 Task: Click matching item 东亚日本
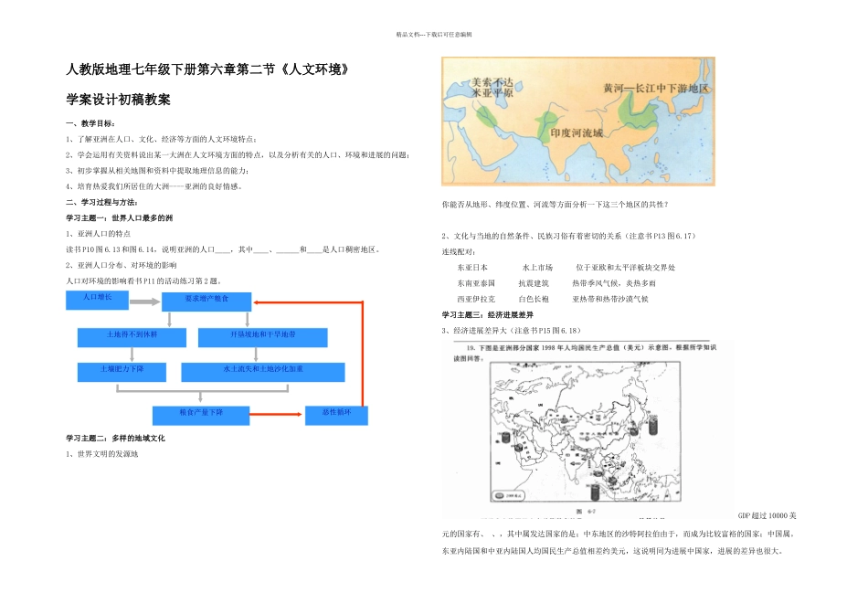[472, 268]
